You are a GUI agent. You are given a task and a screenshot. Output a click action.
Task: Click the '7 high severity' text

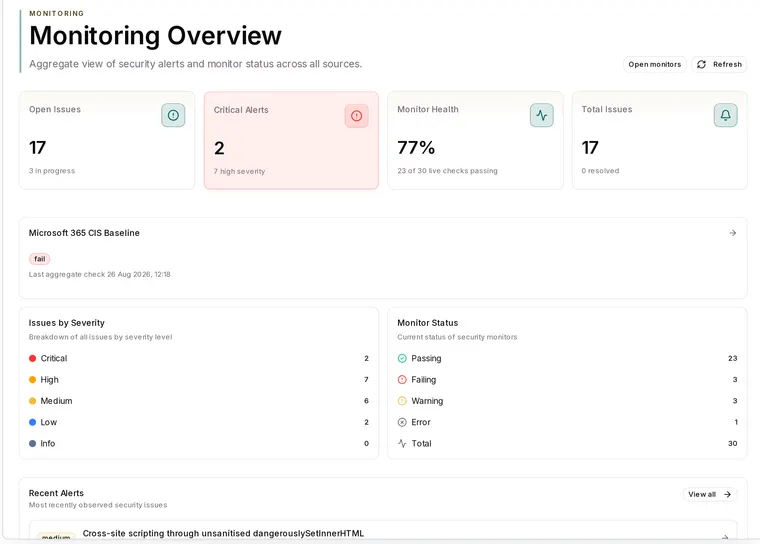(239, 171)
